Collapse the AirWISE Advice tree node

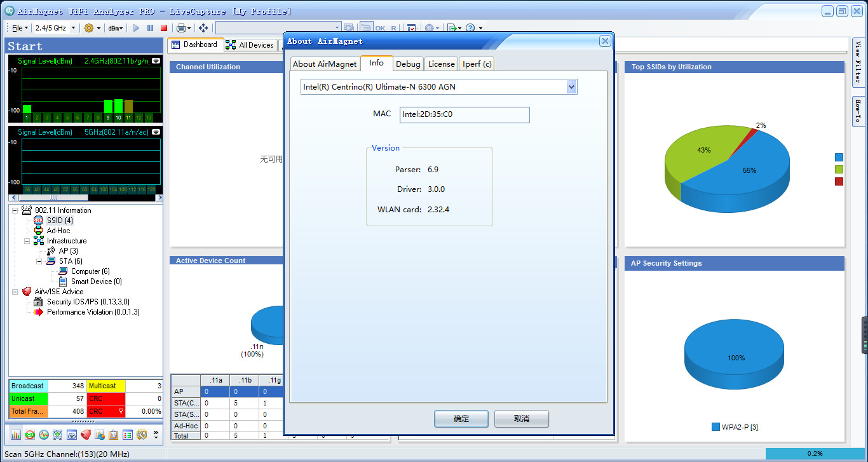[x=15, y=292]
